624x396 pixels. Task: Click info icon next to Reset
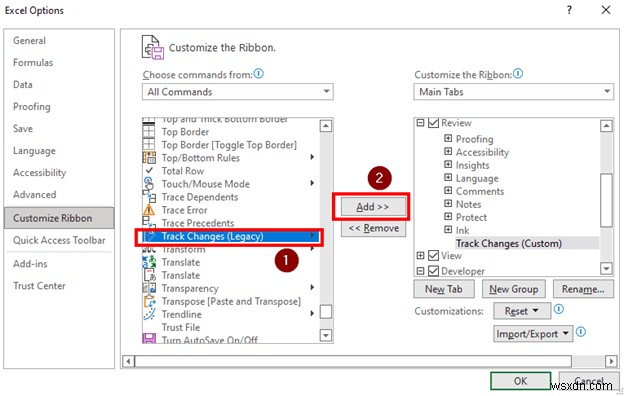click(x=559, y=309)
